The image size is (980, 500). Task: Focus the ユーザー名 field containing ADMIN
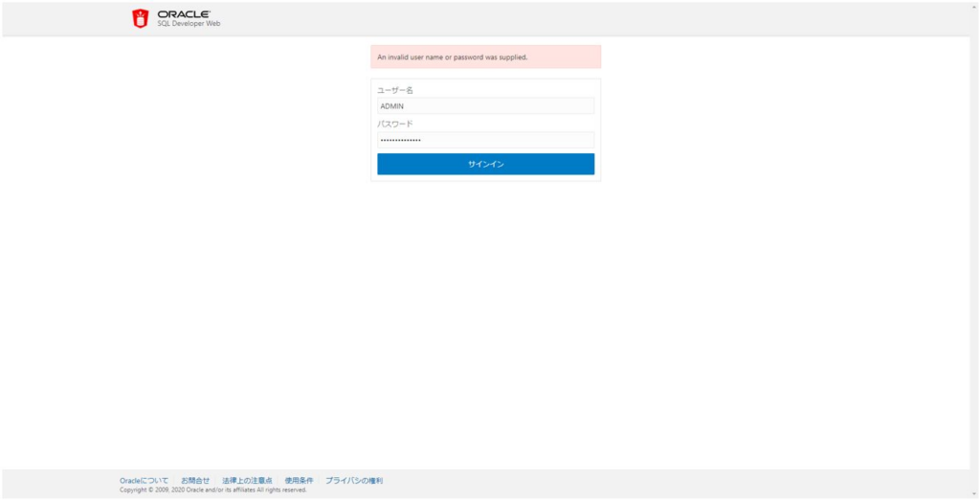point(485,106)
